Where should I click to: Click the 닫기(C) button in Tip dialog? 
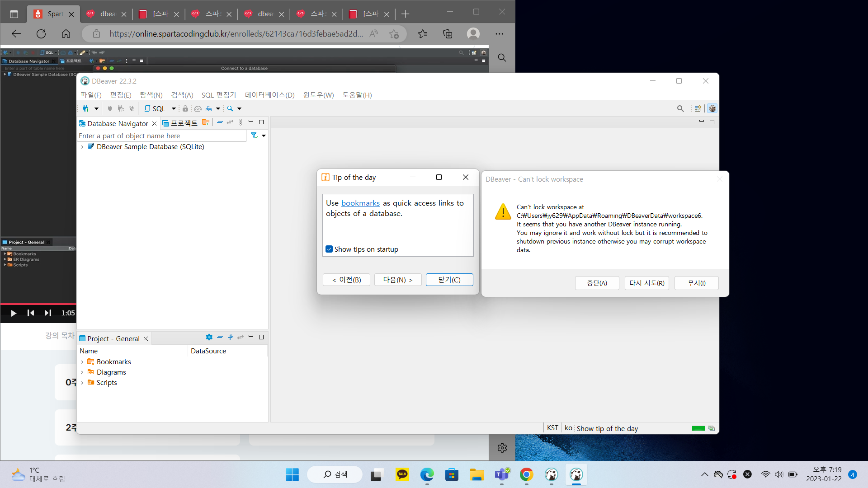449,280
